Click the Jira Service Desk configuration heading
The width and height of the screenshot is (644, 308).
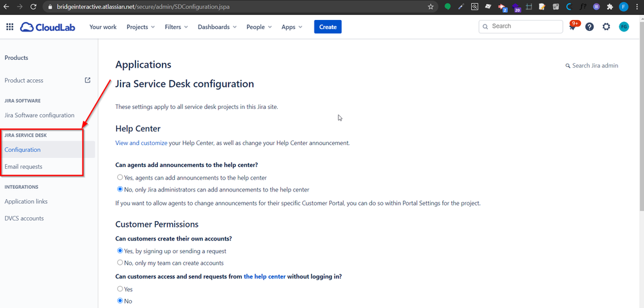point(185,84)
